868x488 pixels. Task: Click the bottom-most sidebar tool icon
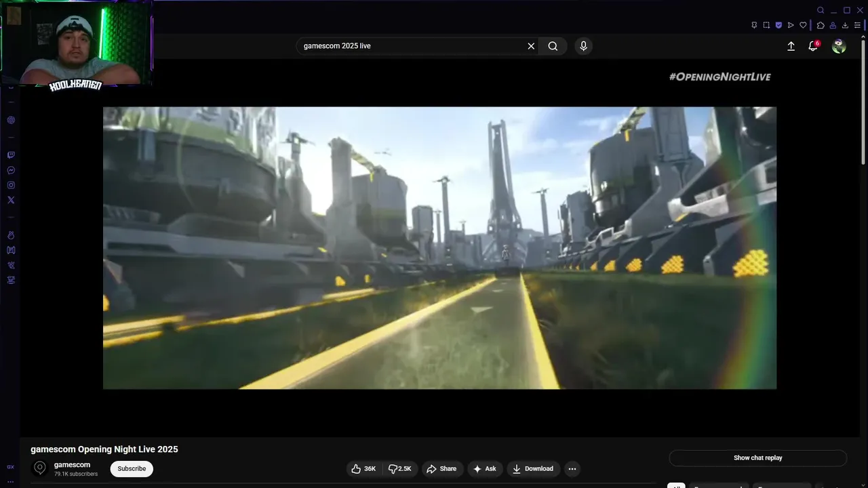[11, 279]
